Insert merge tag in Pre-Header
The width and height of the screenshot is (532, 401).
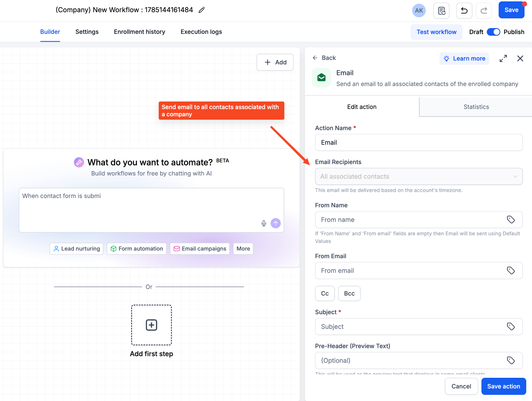511,360
